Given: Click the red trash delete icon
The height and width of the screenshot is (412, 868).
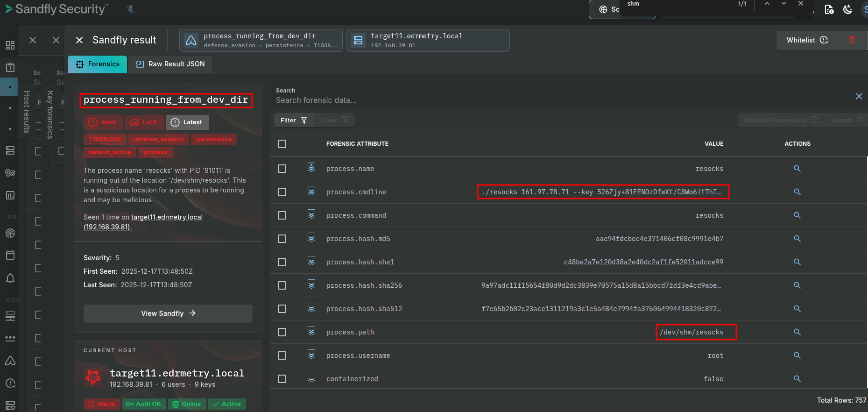Looking at the screenshot, I should (x=852, y=40).
